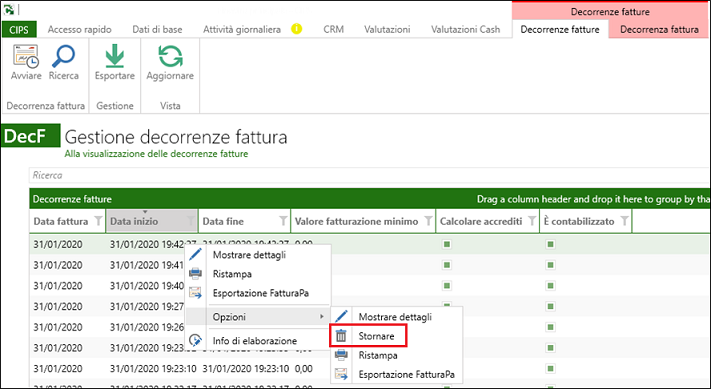711x389 pixels.
Task: Click the application logo in title bar
Action: point(9,9)
